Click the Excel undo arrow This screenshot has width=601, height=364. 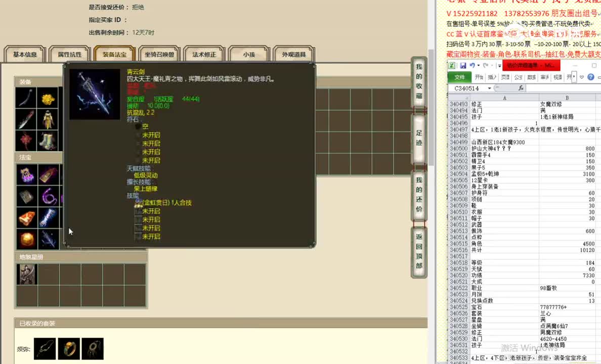(472, 65)
